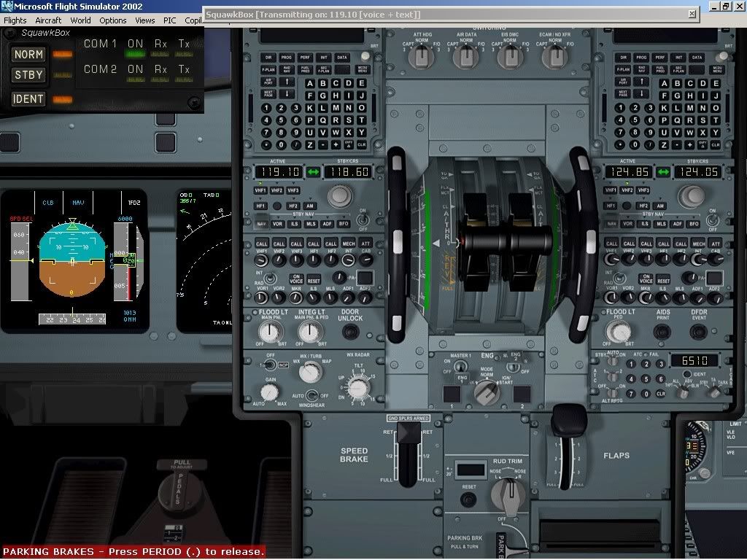The height and width of the screenshot is (560, 747).
Task: Click MCDU MENU key on left MCDU
Action: tap(363, 69)
